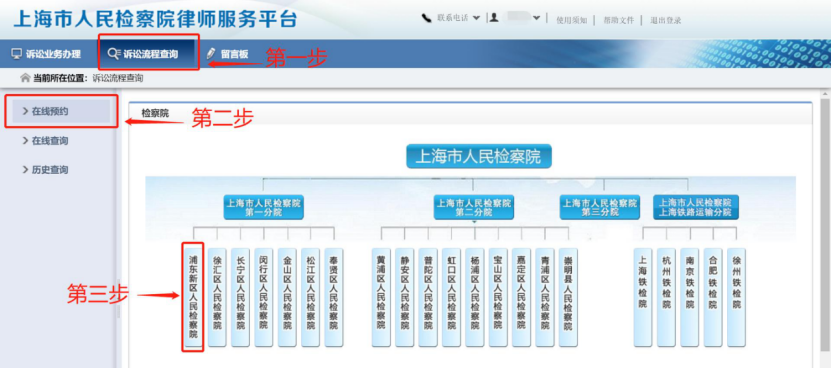Select 上海市人民检察院第三分院 node
Screen dimensions: 831x368
click(x=599, y=207)
